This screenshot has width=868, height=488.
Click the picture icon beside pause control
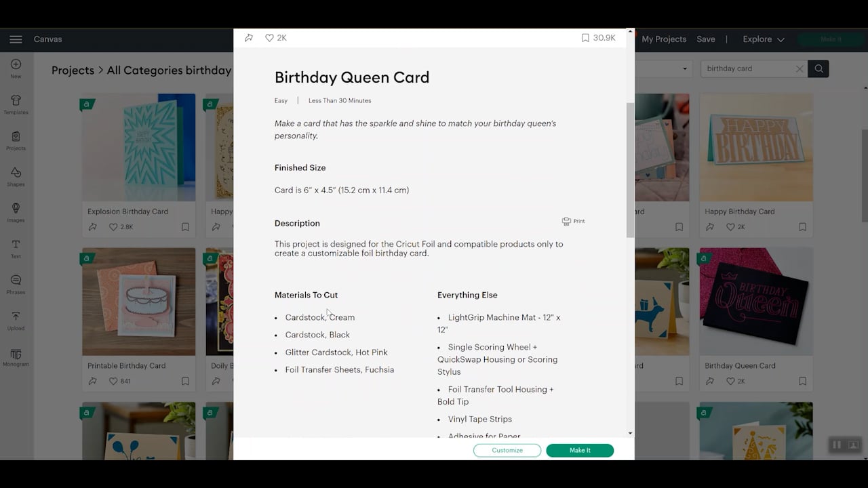pos(853,445)
